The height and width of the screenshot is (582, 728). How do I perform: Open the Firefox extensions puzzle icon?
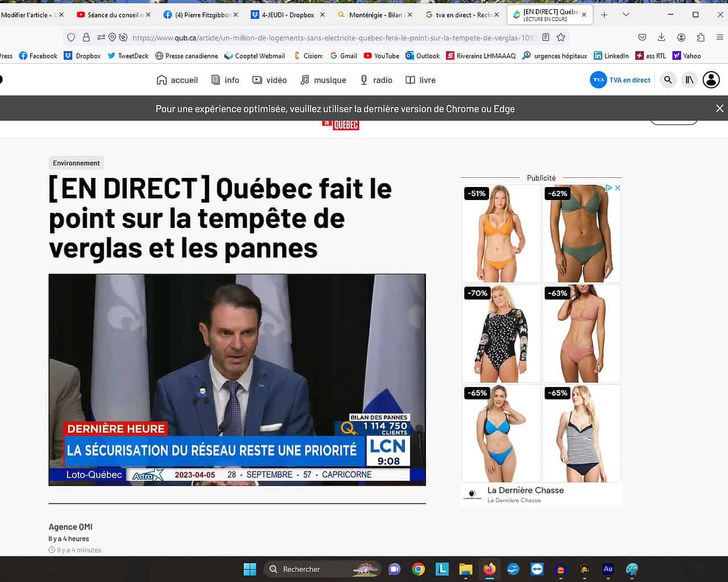click(701, 38)
